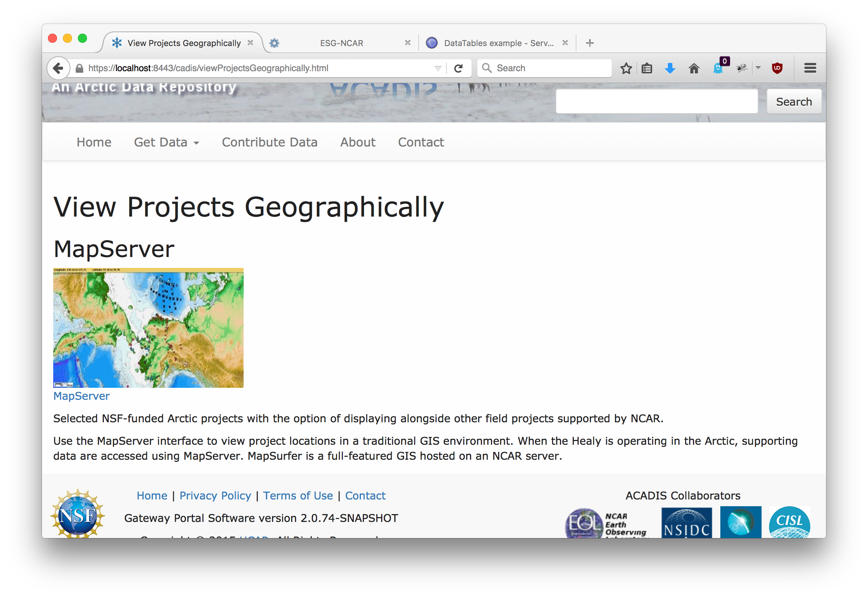The height and width of the screenshot is (598, 868).
Task: Switch to the ESG-NCAR tab
Action: [x=341, y=43]
